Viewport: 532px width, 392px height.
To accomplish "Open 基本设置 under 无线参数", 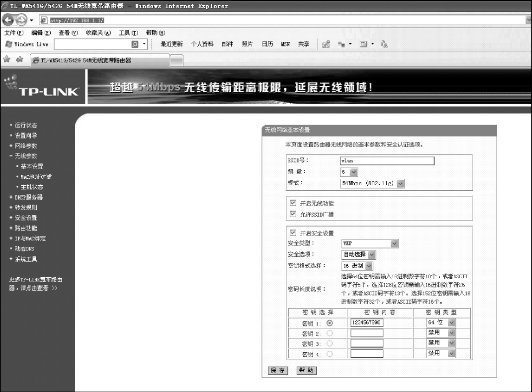I will pyautogui.click(x=32, y=167).
